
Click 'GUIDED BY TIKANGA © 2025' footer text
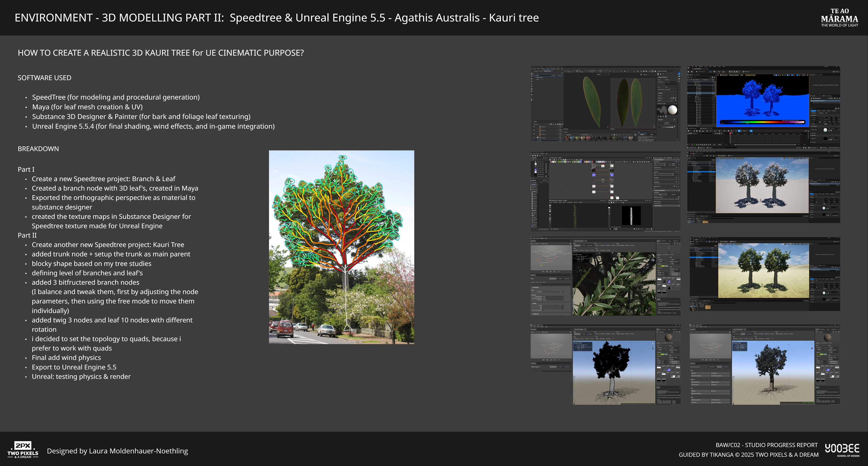pos(716,454)
